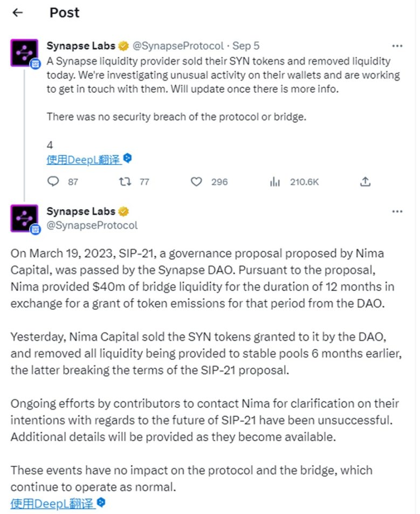Share the first tweet via upload icon
Screen dimensions: 420x514
(366, 181)
